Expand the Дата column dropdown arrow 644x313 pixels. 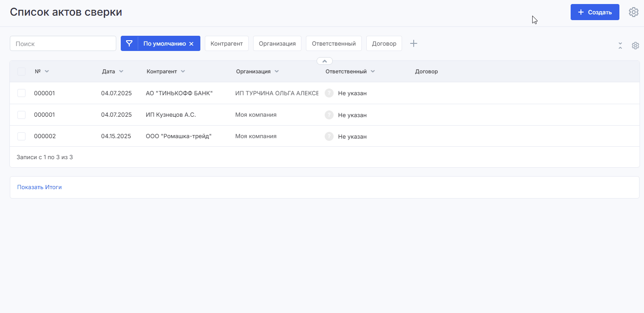coord(121,72)
